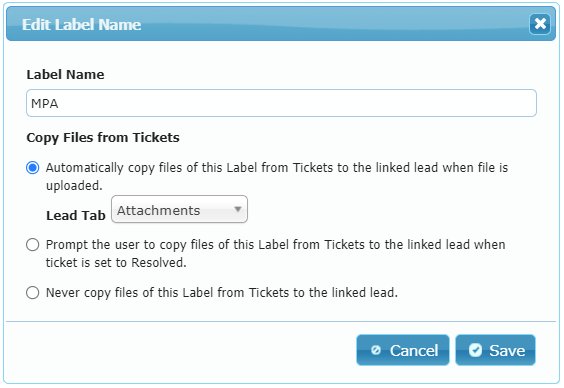Image resolution: width=564 pixels, height=388 pixels.
Task: Click the Copy Files from Tickets heading
Action: (103, 138)
